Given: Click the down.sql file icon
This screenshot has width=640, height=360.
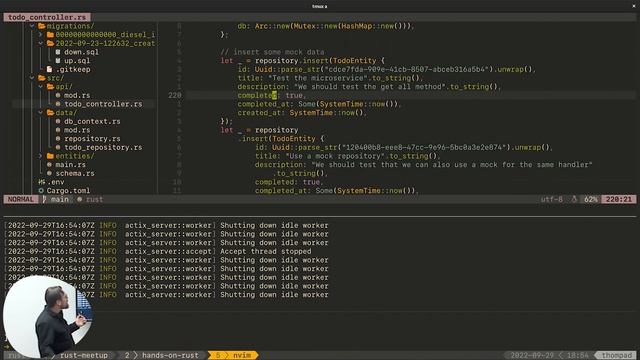Looking at the screenshot, I should pyautogui.click(x=58, y=52).
